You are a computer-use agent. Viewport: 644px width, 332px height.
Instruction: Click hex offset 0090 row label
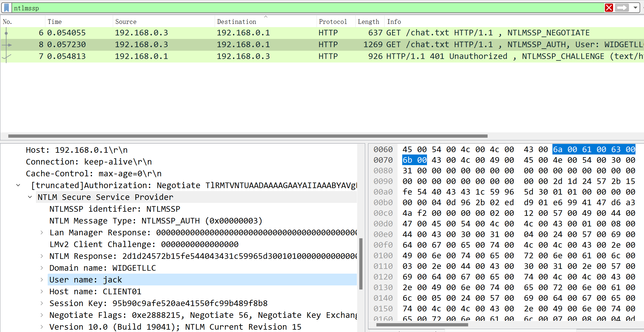tap(383, 181)
